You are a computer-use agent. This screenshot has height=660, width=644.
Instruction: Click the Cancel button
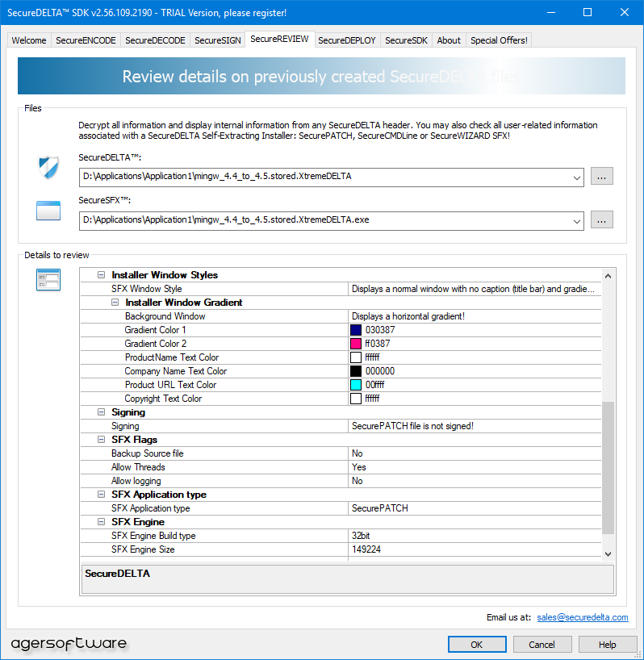(542, 645)
